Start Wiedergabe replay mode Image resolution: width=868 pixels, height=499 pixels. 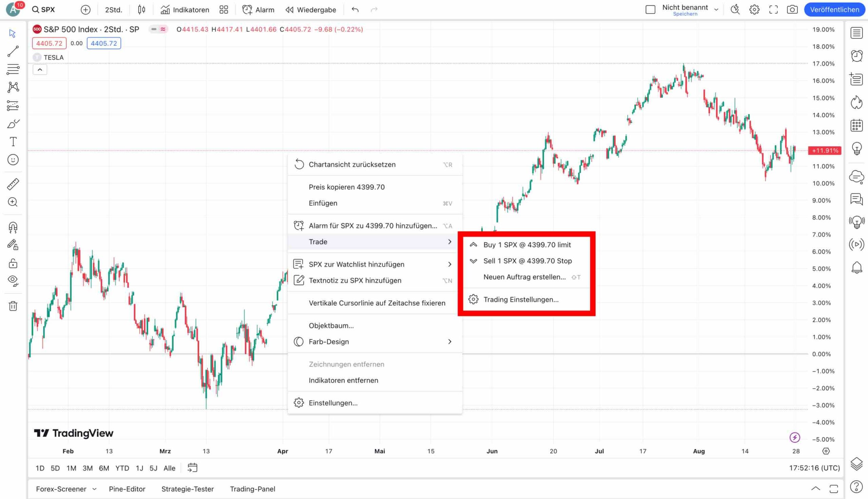[311, 9]
